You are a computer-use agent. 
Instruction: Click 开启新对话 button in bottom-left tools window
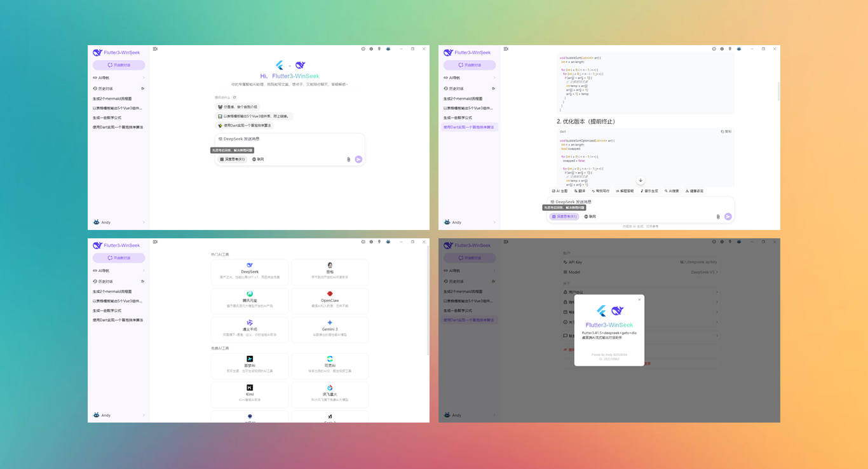[x=119, y=258]
